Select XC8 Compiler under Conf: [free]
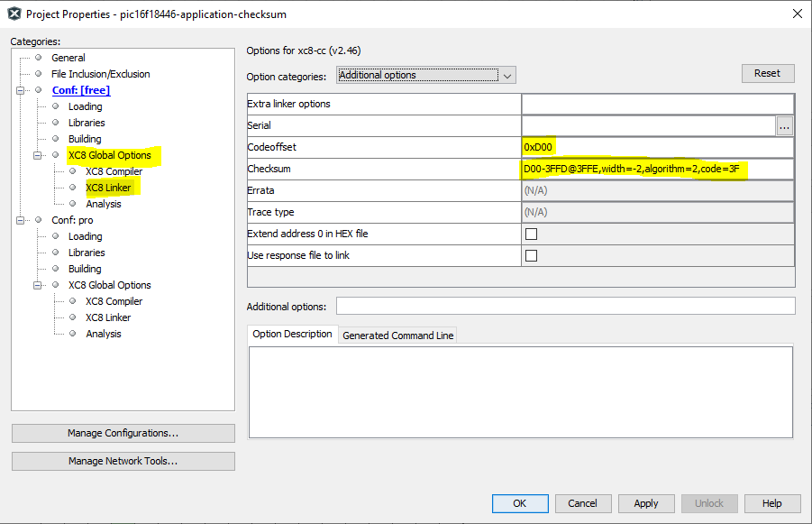Viewport: 812px width, 524px height. click(x=114, y=171)
